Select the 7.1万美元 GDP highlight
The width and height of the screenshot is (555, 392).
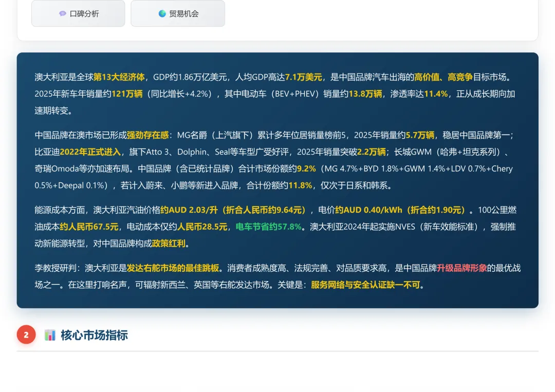pyautogui.click(x=303, y=77)
